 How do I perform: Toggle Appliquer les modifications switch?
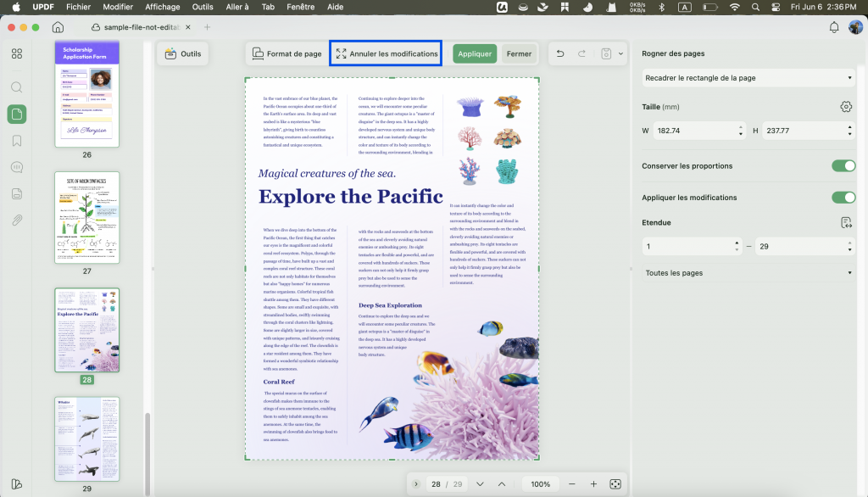pos(843,198)
